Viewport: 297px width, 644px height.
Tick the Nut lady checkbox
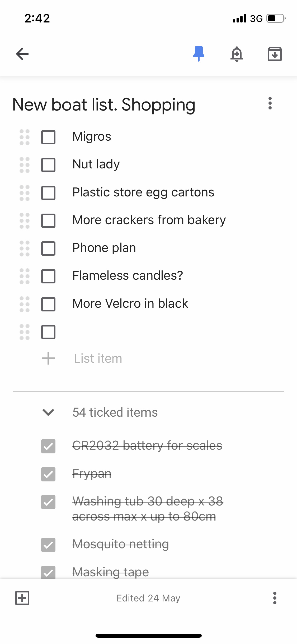tap(48, 165)
